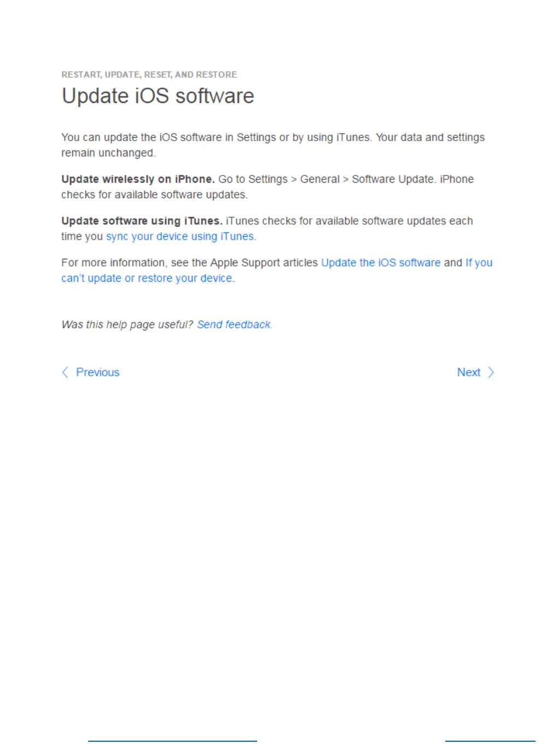Go to the Next page link text
The image size is (559, 756).
pos(469,373)
